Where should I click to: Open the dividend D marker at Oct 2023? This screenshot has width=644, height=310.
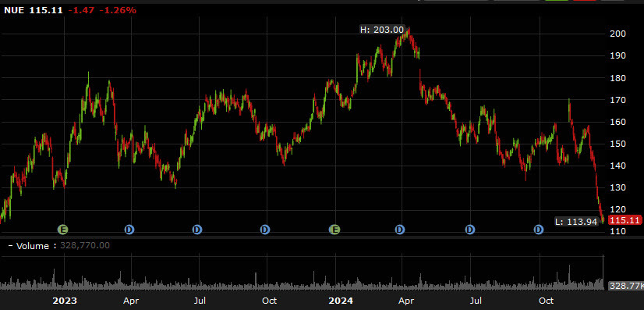tap(265, 230)
